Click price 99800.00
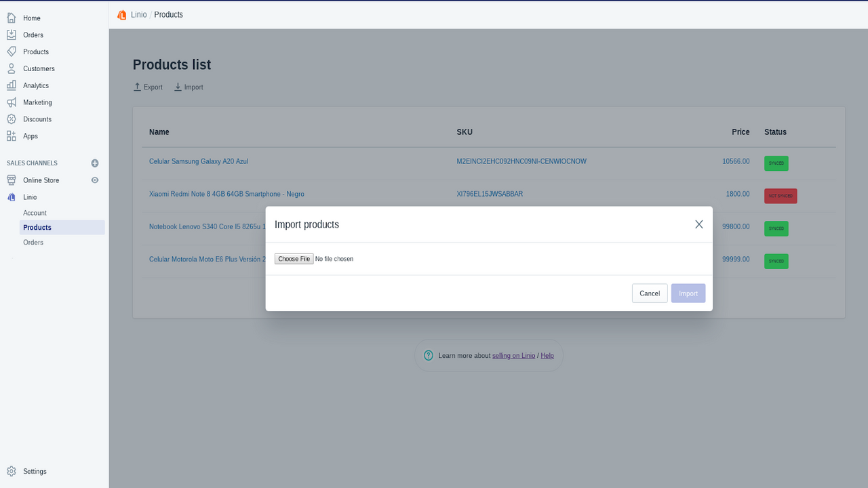Viewport: 868px width, 488px height. pyautogui.click(x=736, y=226)
